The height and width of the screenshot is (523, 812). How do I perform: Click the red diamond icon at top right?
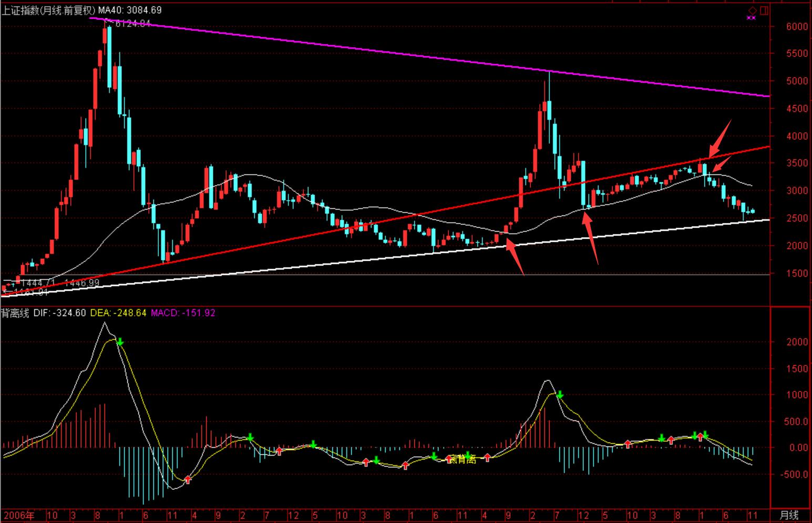pyautogui.click(x=753, y=10)
